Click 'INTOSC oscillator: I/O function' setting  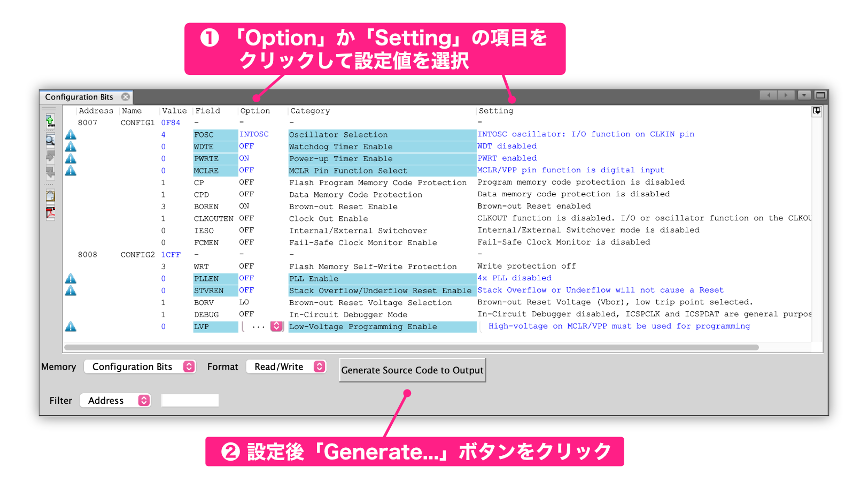point(586,134)
